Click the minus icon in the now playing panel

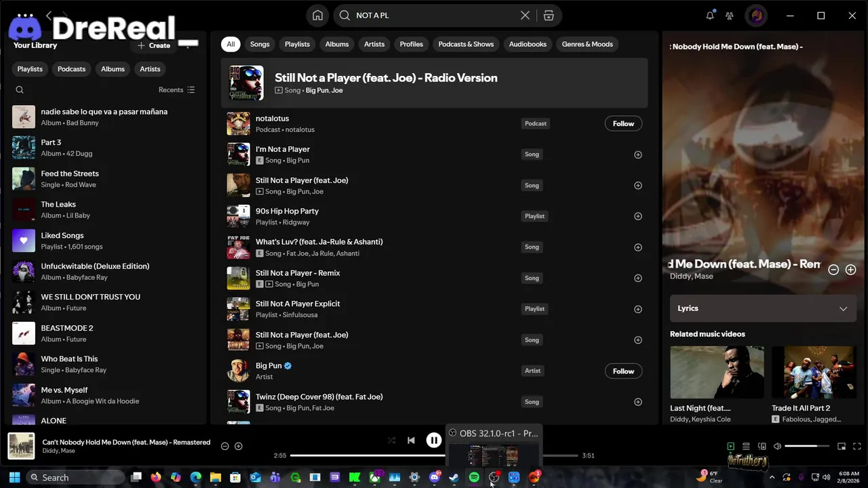(x=833, y=270)
